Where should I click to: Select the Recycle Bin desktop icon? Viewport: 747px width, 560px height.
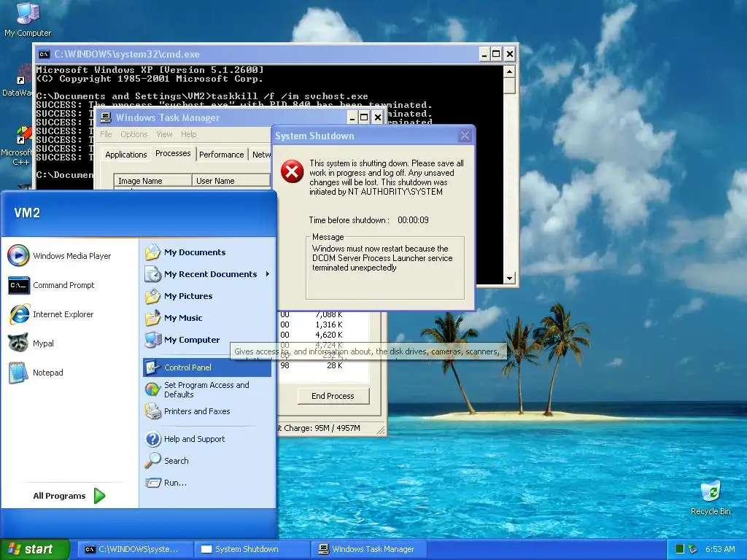click(711, 497)
